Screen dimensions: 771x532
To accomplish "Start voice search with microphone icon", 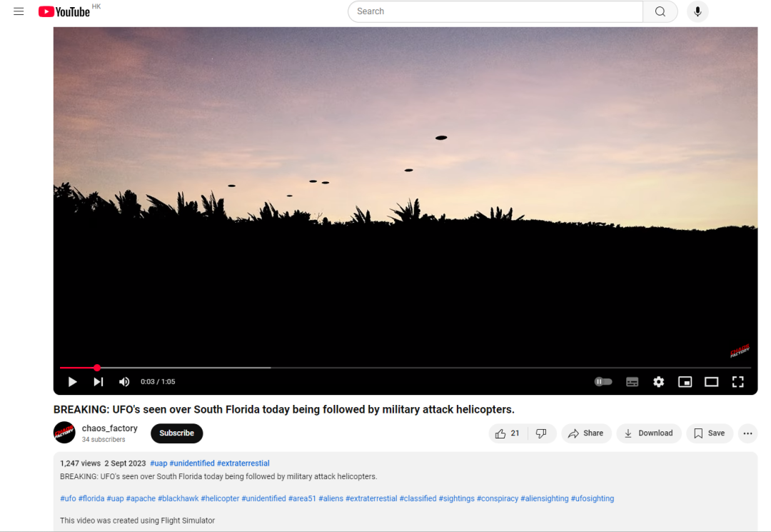I will point(697,11).
